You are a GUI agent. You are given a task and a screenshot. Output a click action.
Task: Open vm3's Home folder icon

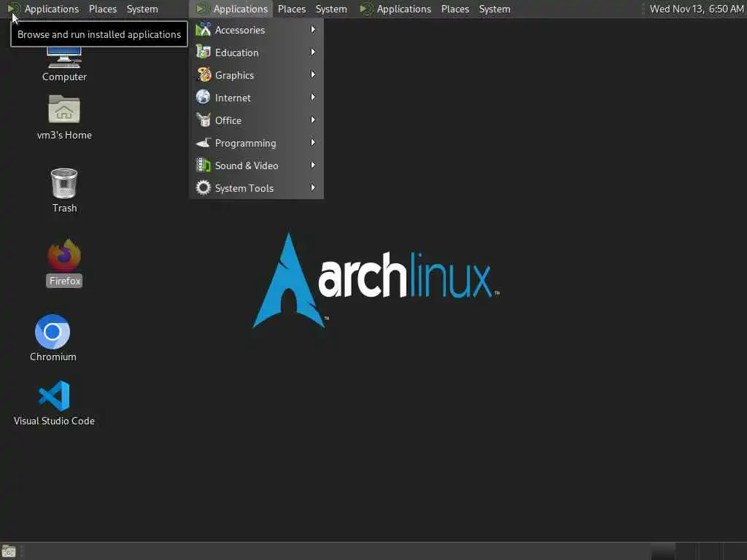64,117
